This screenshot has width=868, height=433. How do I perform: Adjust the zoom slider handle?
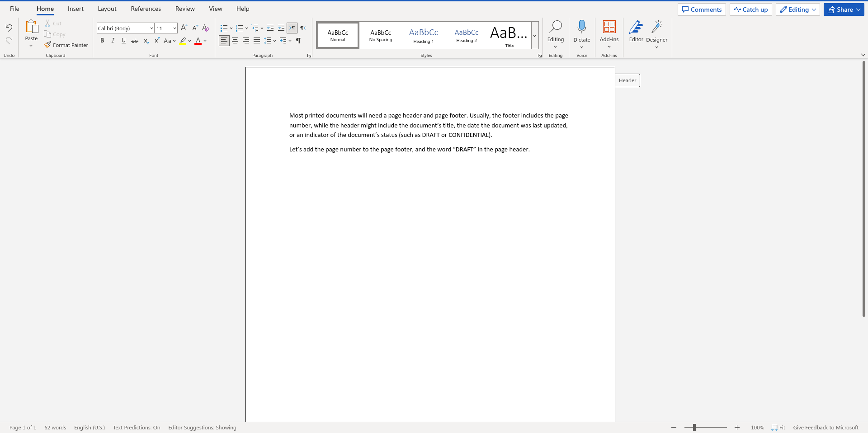click(694, 428)
